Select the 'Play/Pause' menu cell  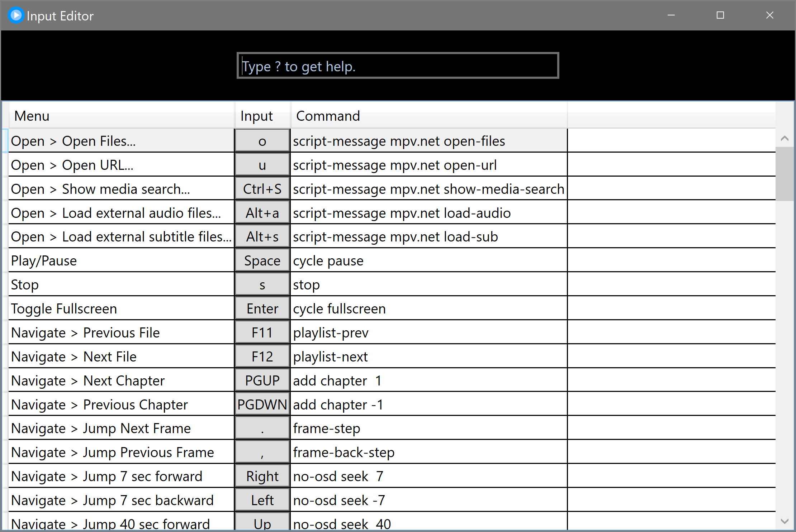pyautogui.click(x=121, y=260)
